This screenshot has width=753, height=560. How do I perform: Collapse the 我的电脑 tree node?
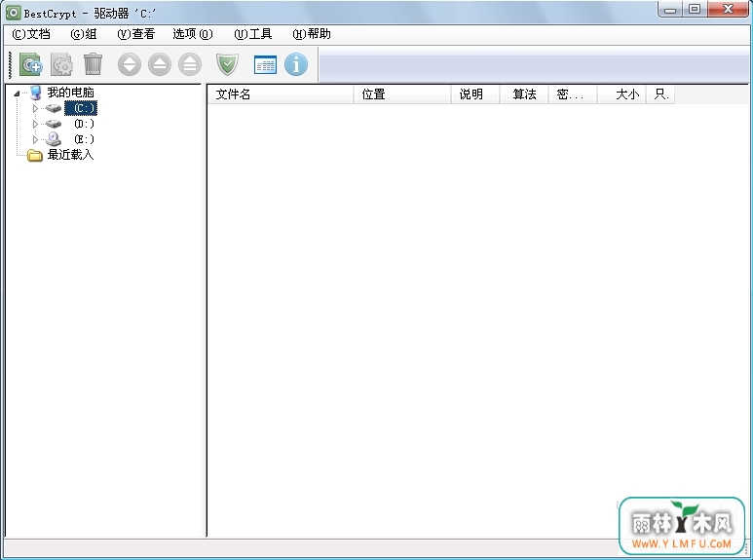tap(17, 93)
